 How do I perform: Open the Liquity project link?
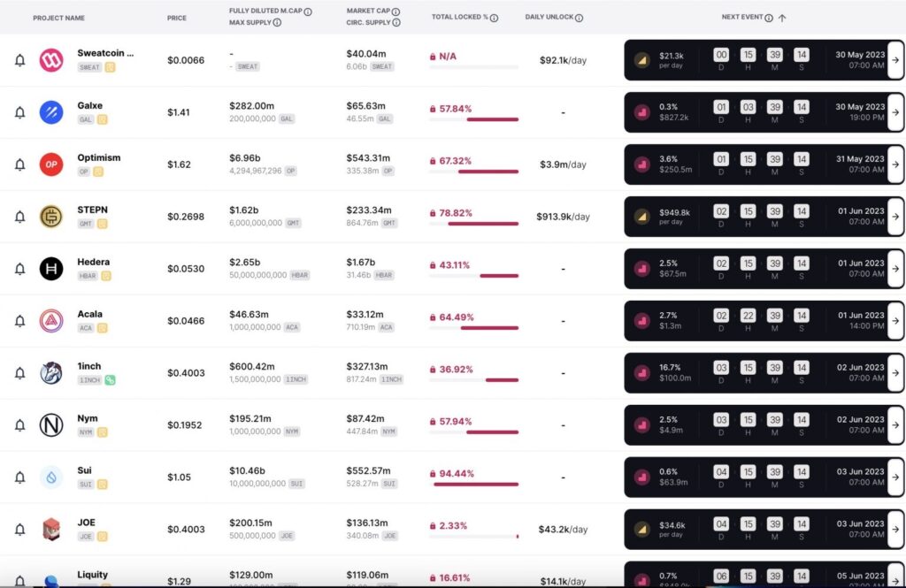coord(92,574)
